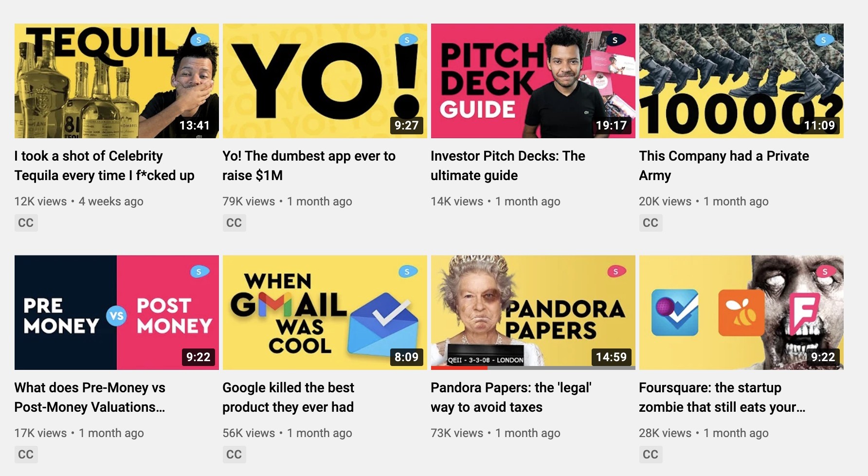Open title 'Investor Pitch Decks: The ultimate guide'

coord(507,165)
